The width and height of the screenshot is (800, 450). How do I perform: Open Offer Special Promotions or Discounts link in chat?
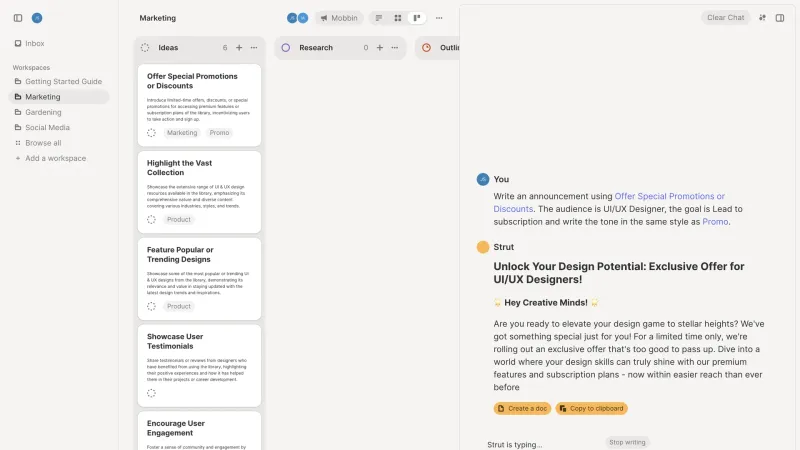pyautogui.click(x=609, y=203)
